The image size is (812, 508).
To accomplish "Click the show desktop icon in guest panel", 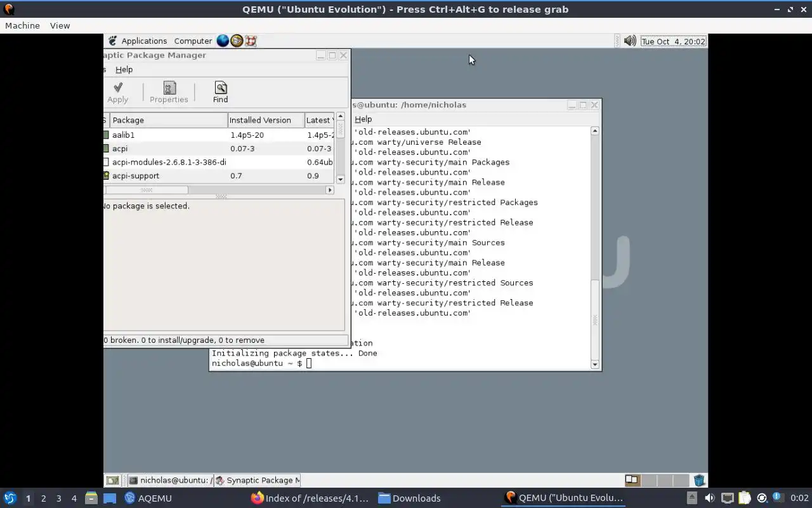I will click(112, 480).
